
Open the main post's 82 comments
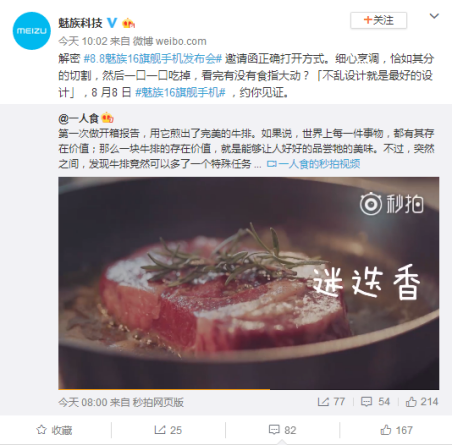[x=282, y=430]
